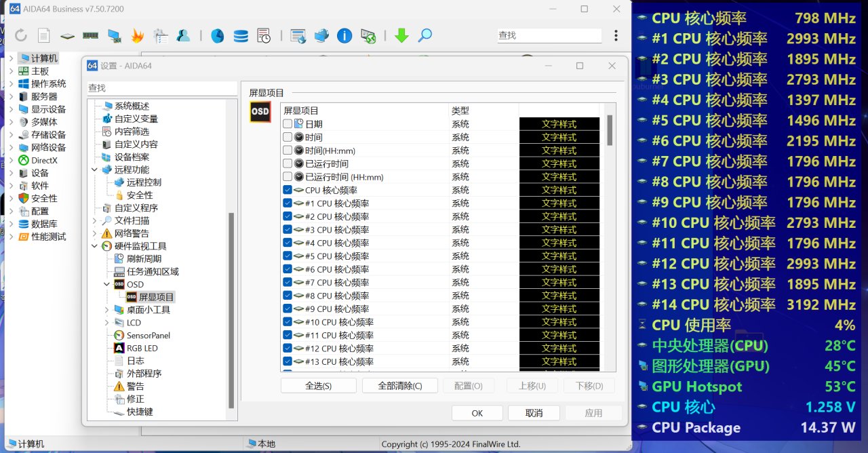This screenshot has width=868, height=453.
Task: Click the green download arrow toolbar icon
Action: click(x=401, y=35)
